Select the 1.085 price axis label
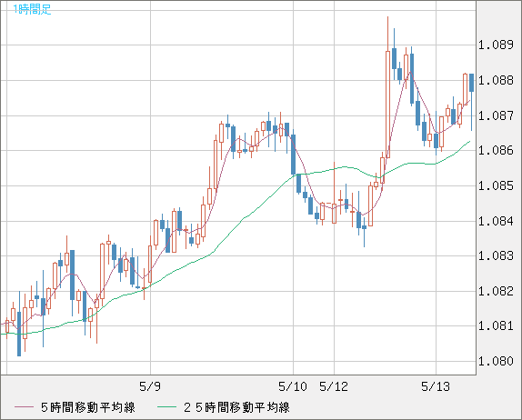 (496, 185)
